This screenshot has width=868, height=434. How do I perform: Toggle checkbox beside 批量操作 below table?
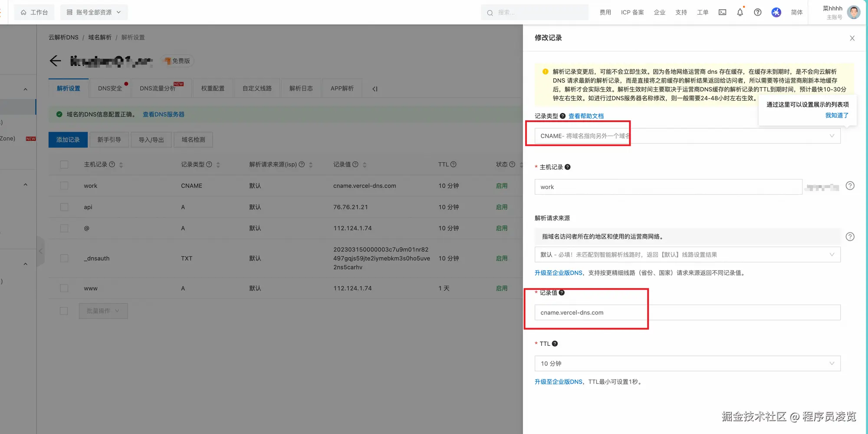click(x=64, y=311)
